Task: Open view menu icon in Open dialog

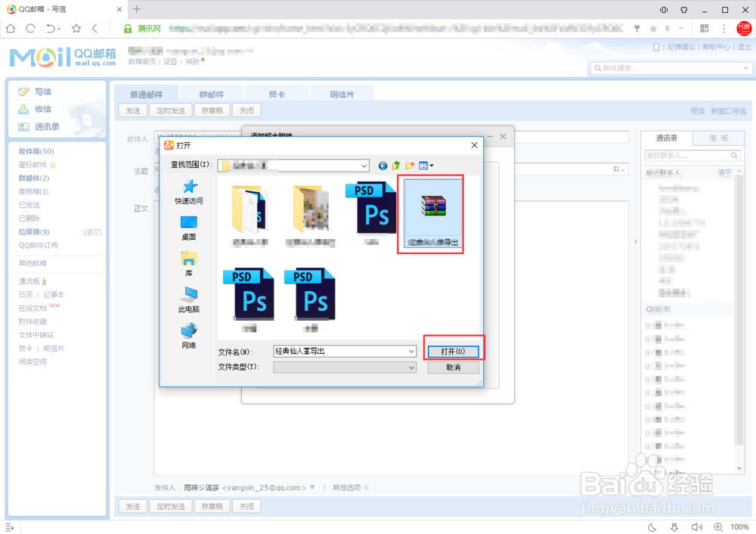Action: [x=426, y=166]
